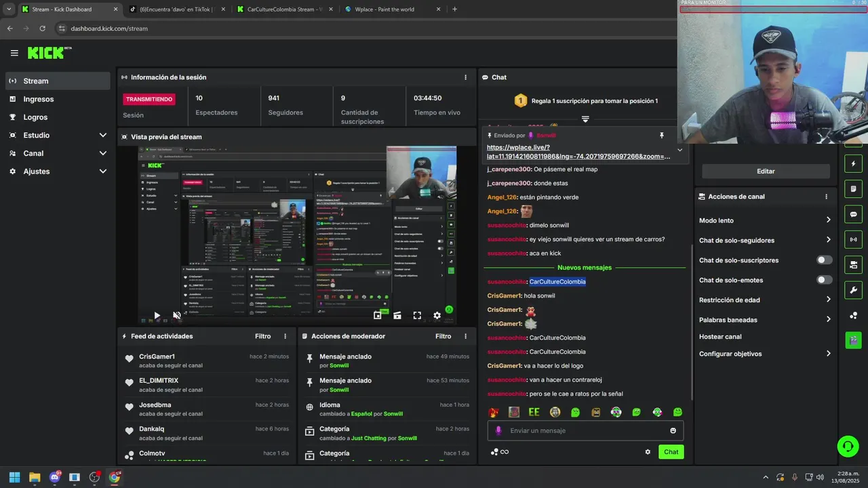Click the wrench icon in the right sidebar
Viewport: 868px width, 488px height.
(853, 290)
